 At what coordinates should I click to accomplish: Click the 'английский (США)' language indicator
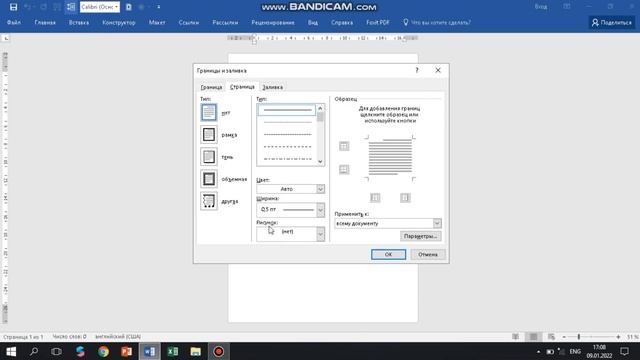(x=118, y=337)
